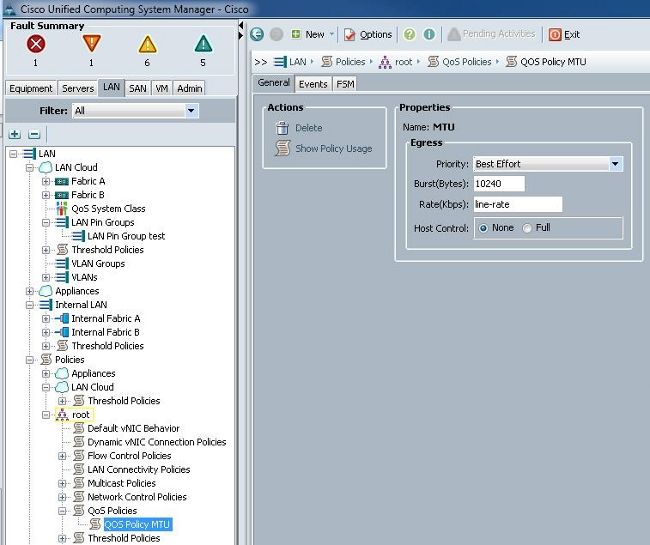The image size is (650, 545).
Task: Click the minor fault yellow triangle icon
Action: pos(148,44)
